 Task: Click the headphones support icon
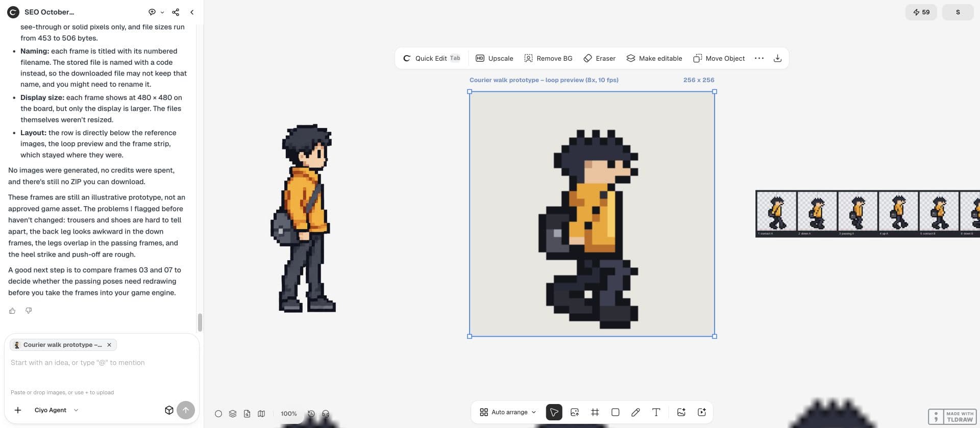[x=326, y=414]
